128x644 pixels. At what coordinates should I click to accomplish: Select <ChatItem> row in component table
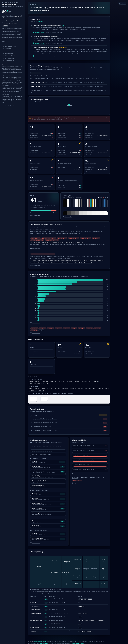coord(69,631)
